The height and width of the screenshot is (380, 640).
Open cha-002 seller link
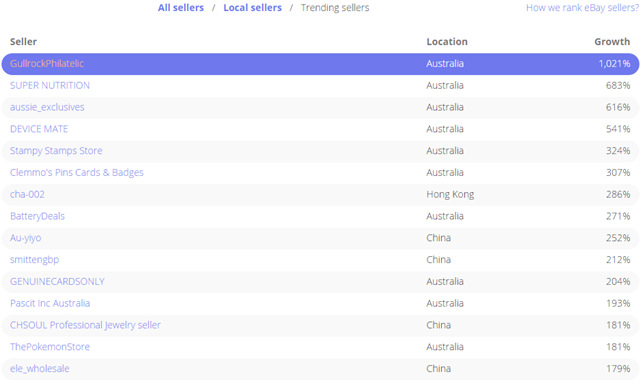pyautogui.click(x=27, y=194)
